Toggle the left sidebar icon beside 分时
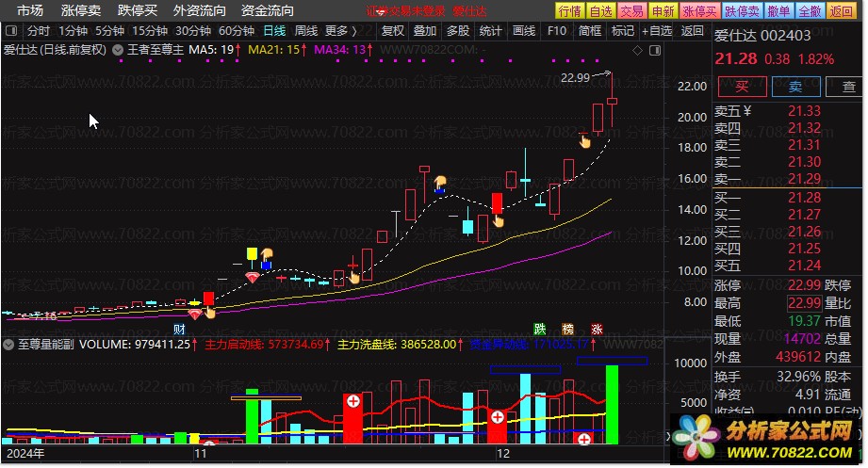 [x=11, y=31]
